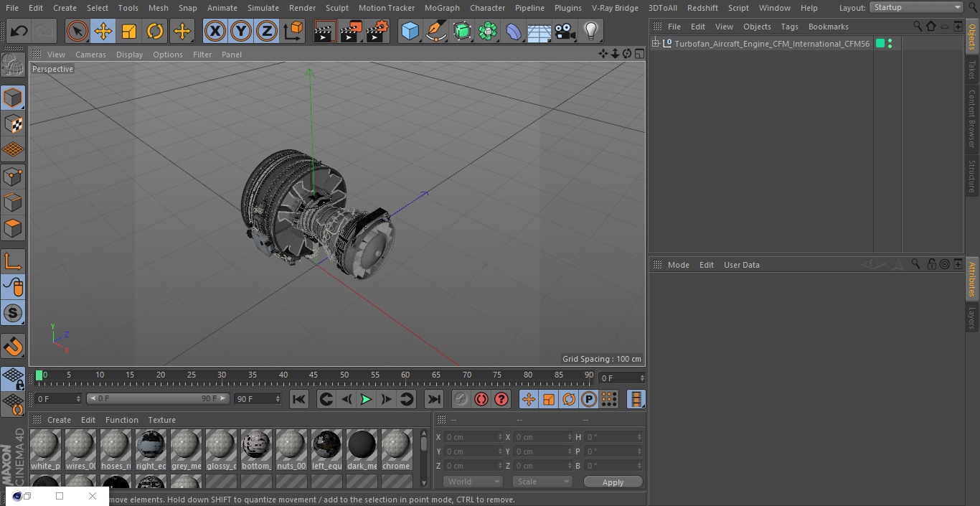This screenshot has width=980, height=506.
Task: Open viewport Cameras menu
Action: tap(90, 55)
